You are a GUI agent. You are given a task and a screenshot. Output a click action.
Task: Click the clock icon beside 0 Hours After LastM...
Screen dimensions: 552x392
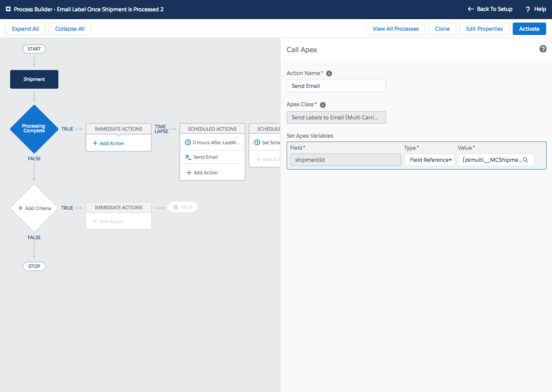[188, 142]
